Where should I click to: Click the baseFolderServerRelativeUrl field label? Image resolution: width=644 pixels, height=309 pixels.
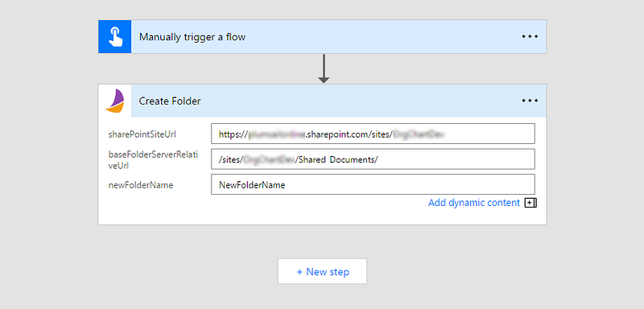[153, 159]
